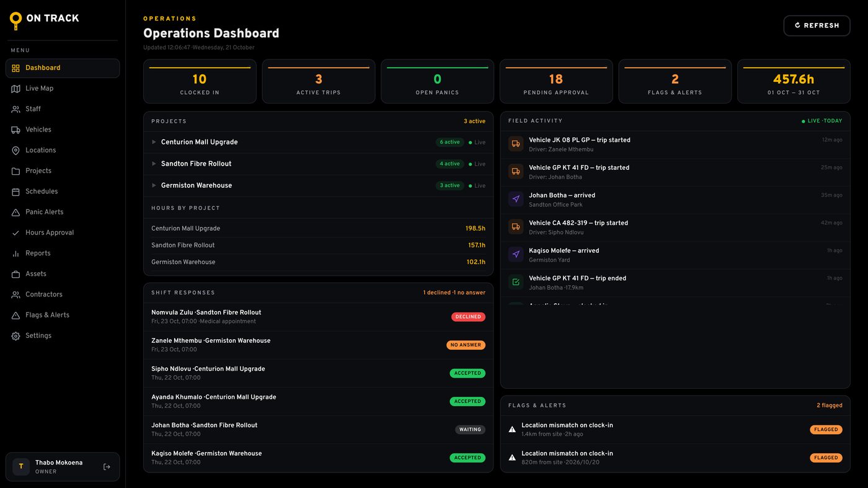Click truck icon for Vehicle JK 08 PL GP
This screenshot has height=488, width=868.
tap(516, 144)
